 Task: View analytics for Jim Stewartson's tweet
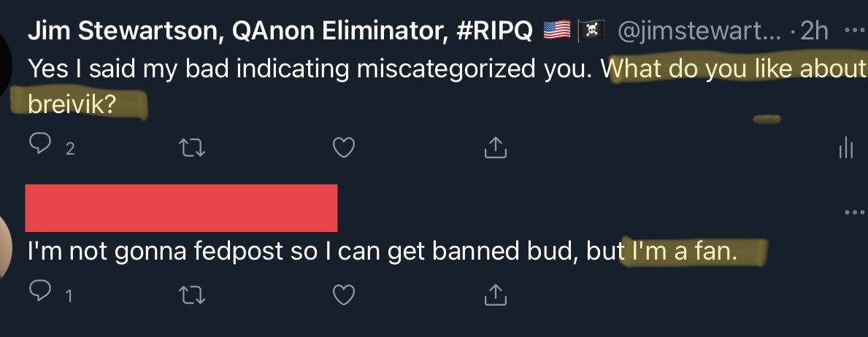pyautogui.click(x=845, y=148)
